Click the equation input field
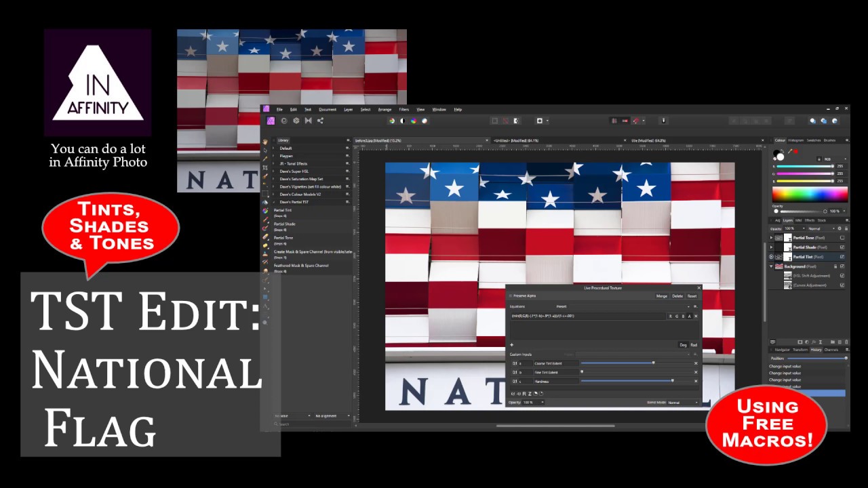The height and width of the screenshot is (488, 868). tap(588, 316)
